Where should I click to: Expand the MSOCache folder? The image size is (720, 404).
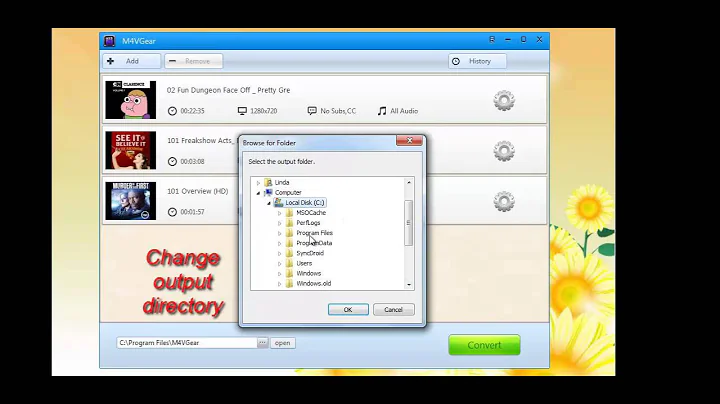pos(279,213)
